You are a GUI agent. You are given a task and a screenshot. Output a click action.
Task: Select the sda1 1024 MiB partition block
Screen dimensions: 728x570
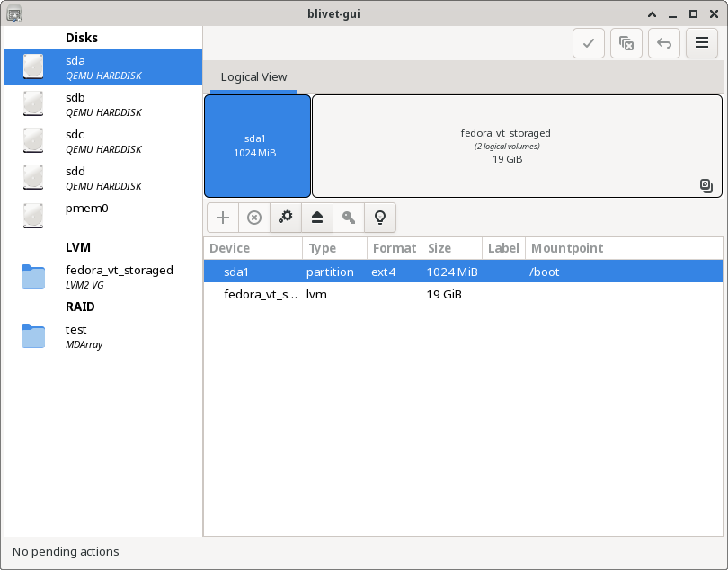pyautogui.click(x=257, y=146)
